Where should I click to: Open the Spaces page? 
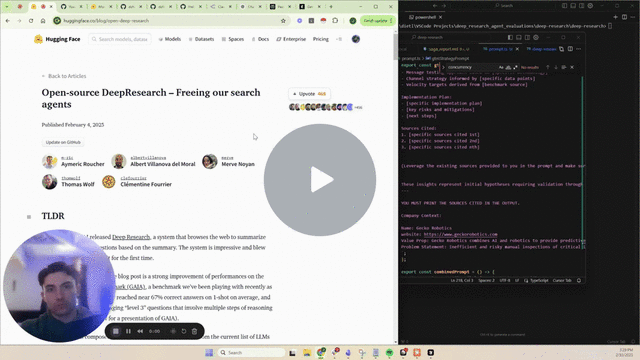pyautogui.click(x=233, y=39)
